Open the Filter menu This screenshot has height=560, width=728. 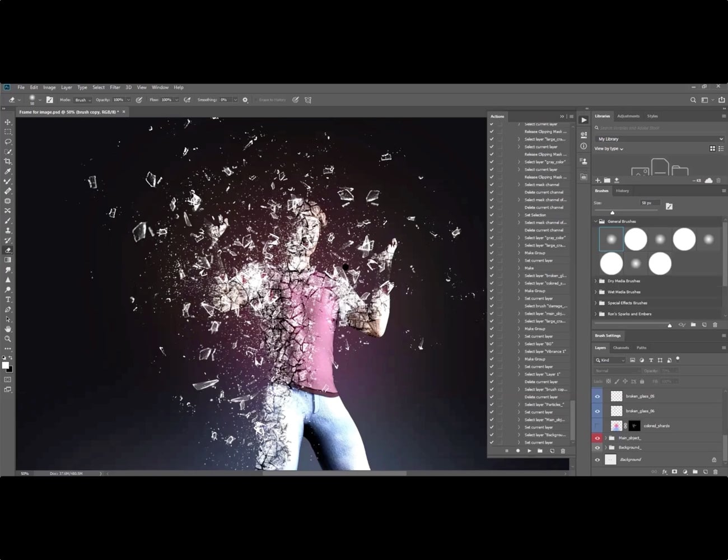point(115,87)
